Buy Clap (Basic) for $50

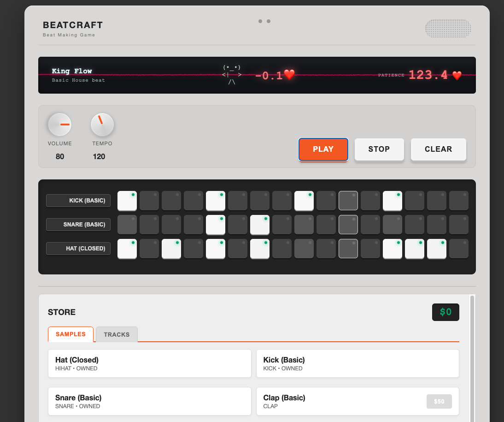pos(439,401)
